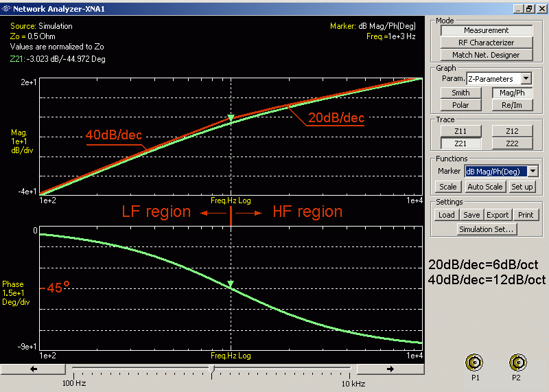This screenshot has width=549, height=392.
Task: Enable the Z12 trace
Action: (x=511, y=130)
